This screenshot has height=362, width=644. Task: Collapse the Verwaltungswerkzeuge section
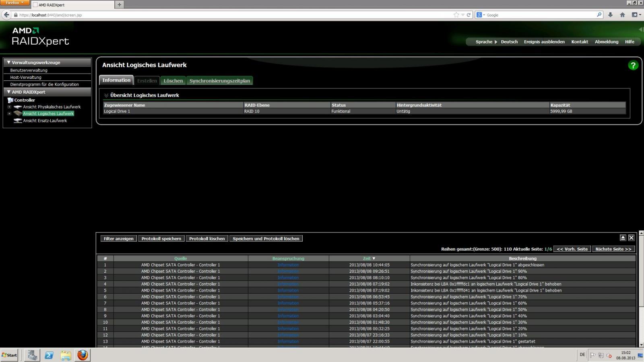pos(8,62)
